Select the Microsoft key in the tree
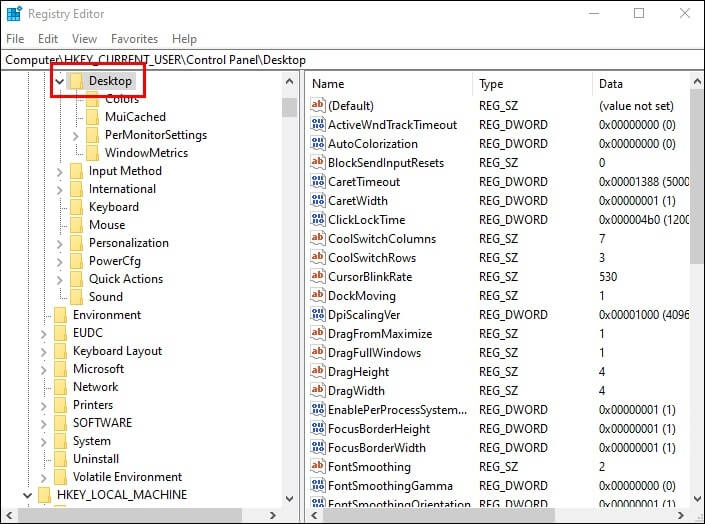The image size is (705, 524). pyautogui.click(x=98, y=369)
